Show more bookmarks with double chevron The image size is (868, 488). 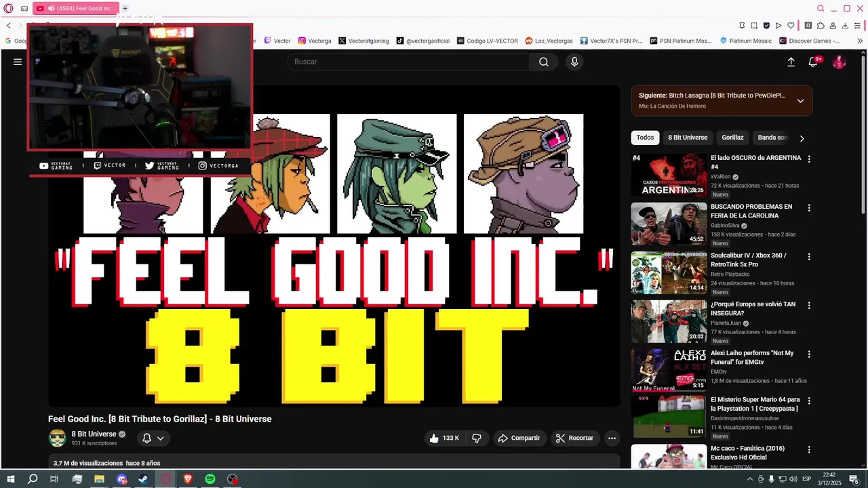point(860,41)
